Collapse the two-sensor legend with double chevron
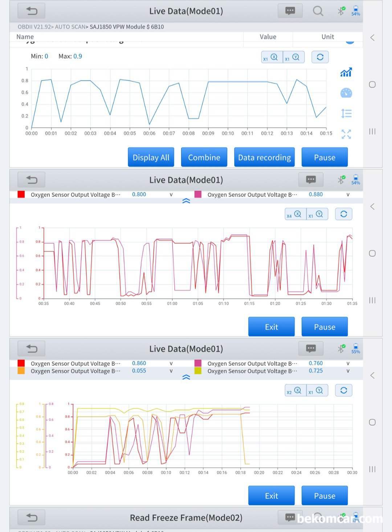392x532 pixels. point(186,201)
